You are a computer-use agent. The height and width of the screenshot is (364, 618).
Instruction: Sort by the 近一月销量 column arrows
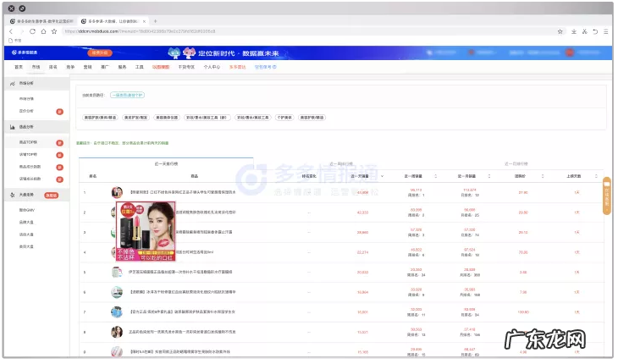point(491,177)
